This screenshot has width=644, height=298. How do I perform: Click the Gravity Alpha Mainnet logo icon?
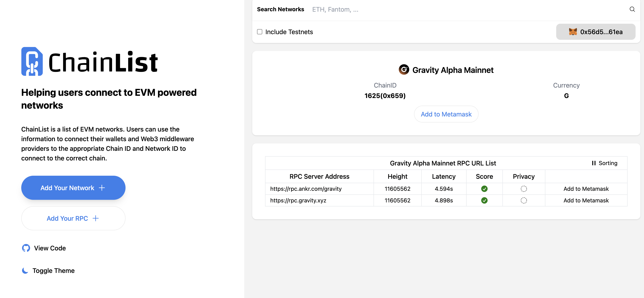(x=404, y=70)
